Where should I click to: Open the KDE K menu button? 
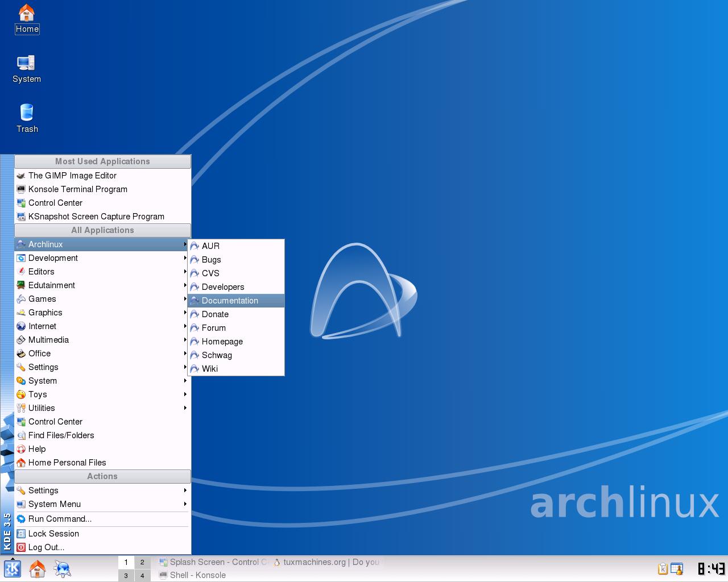point(13,569)
